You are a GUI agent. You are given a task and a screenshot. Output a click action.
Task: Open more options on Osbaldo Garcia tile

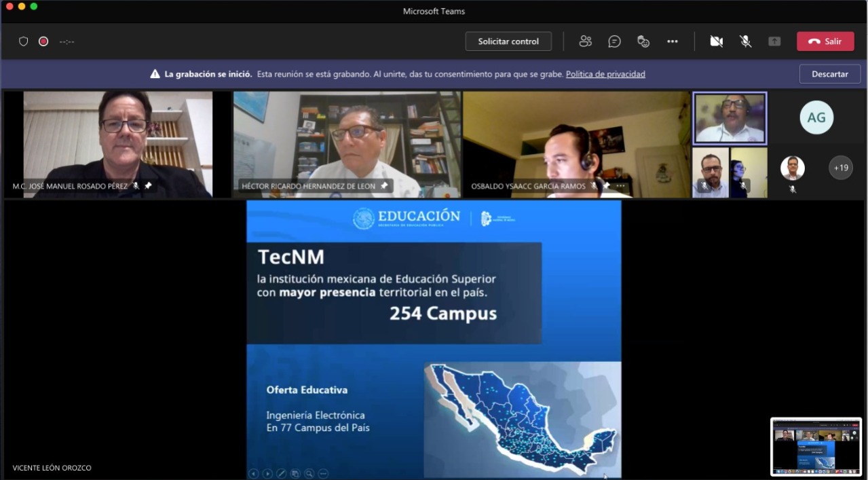620,186
